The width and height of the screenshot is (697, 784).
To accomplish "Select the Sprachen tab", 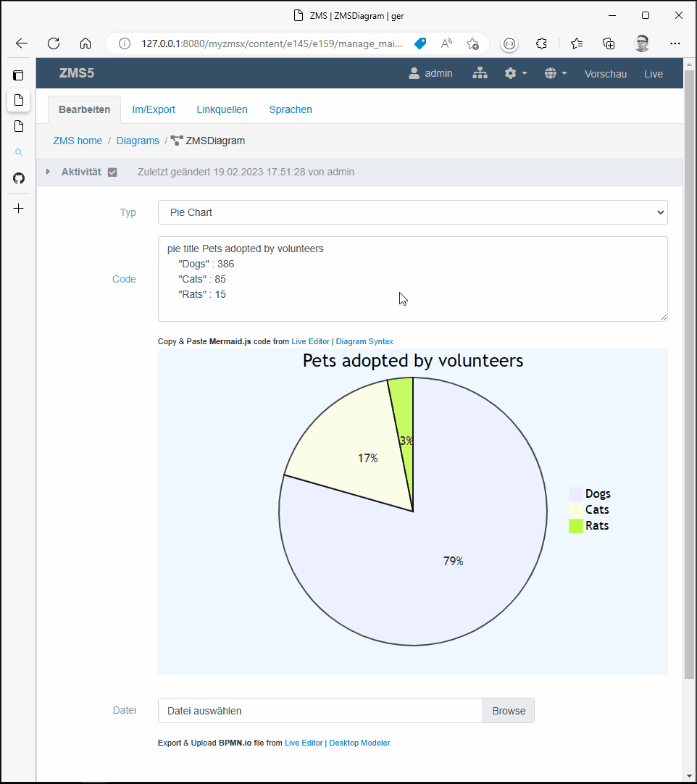I will click(x=290, y=109).
